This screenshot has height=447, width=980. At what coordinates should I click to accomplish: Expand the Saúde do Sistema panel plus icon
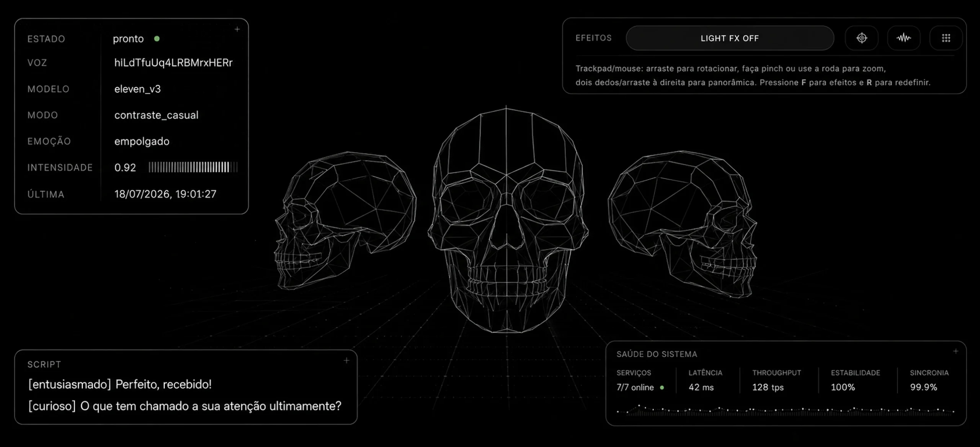[x=955, y=351]
